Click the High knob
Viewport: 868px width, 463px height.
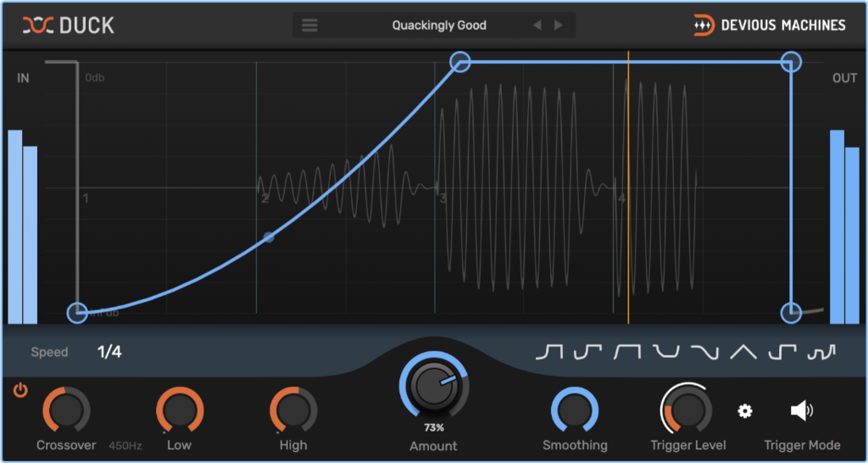click(x=293, y=410)
